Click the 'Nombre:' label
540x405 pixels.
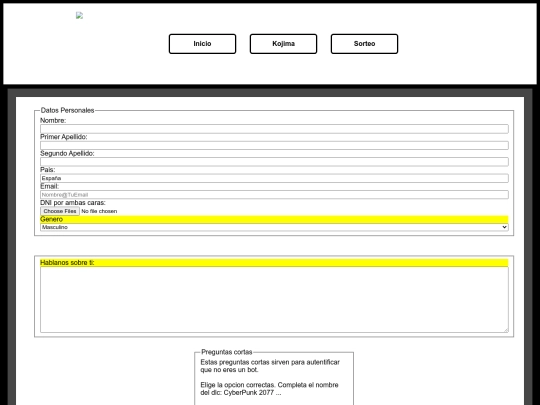coord(53,121)
